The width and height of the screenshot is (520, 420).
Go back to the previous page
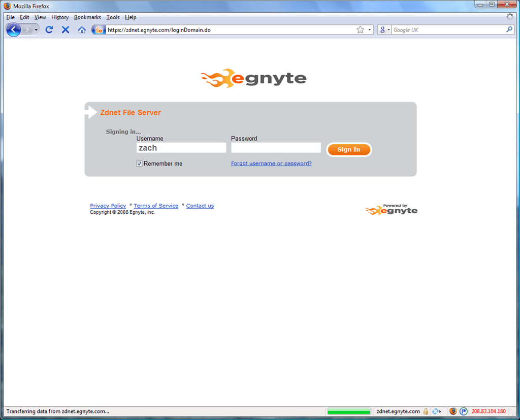[x=13, y=30]
